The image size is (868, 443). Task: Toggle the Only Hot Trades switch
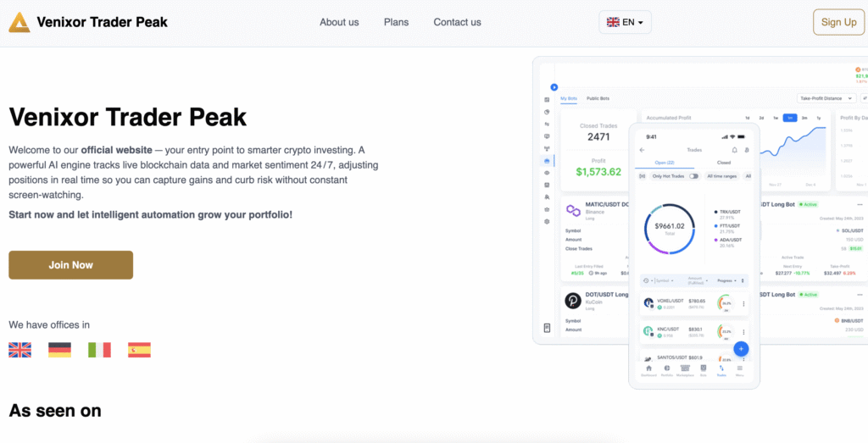(x=693, y=176)
